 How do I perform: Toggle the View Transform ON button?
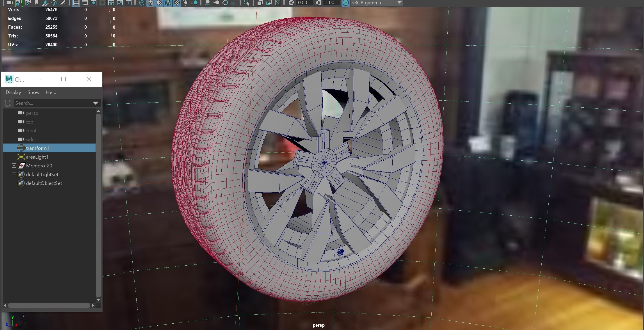point(345,3)
